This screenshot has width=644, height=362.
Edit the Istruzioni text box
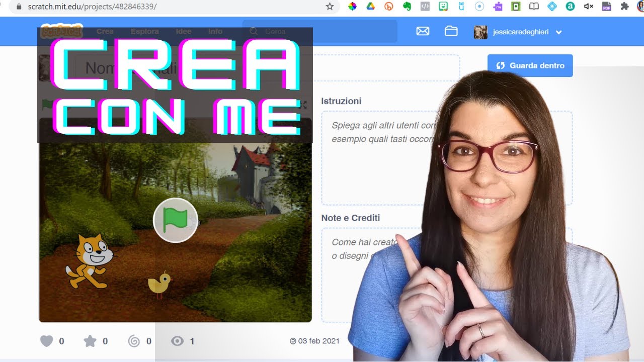[447, 158]
